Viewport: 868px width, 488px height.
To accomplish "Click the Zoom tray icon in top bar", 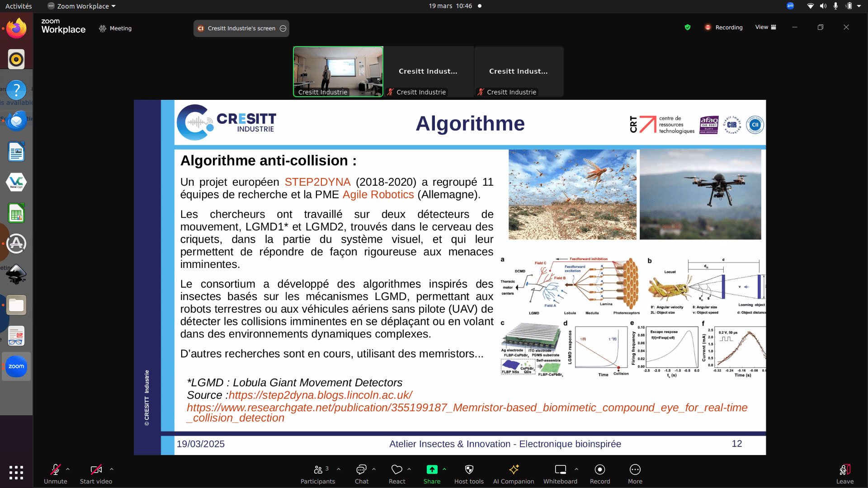I will point(790,6).
